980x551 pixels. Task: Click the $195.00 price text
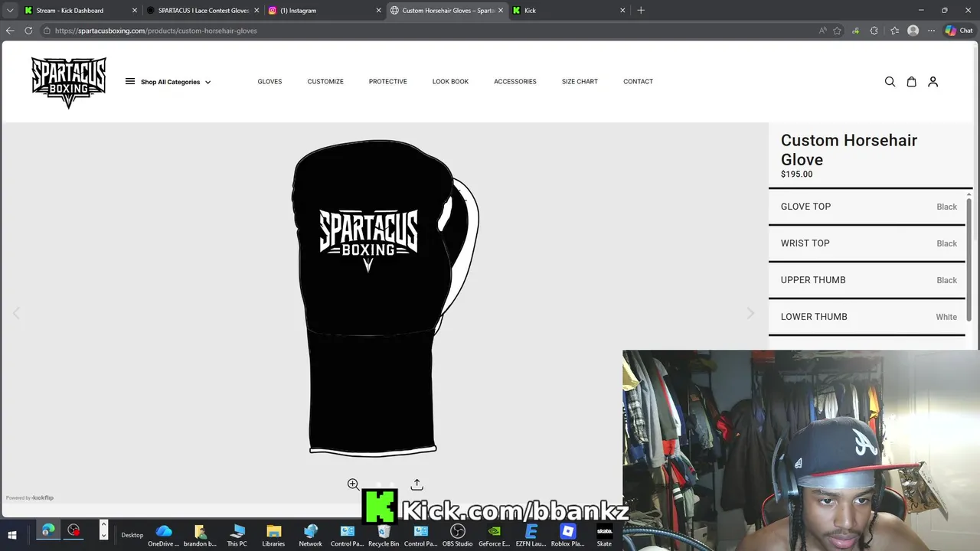point(797,174)
